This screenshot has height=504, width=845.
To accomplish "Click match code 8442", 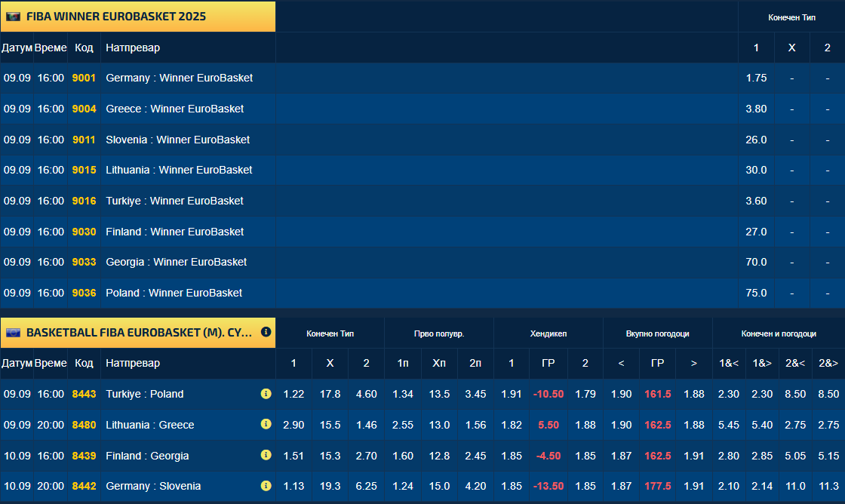I will 84,486.
